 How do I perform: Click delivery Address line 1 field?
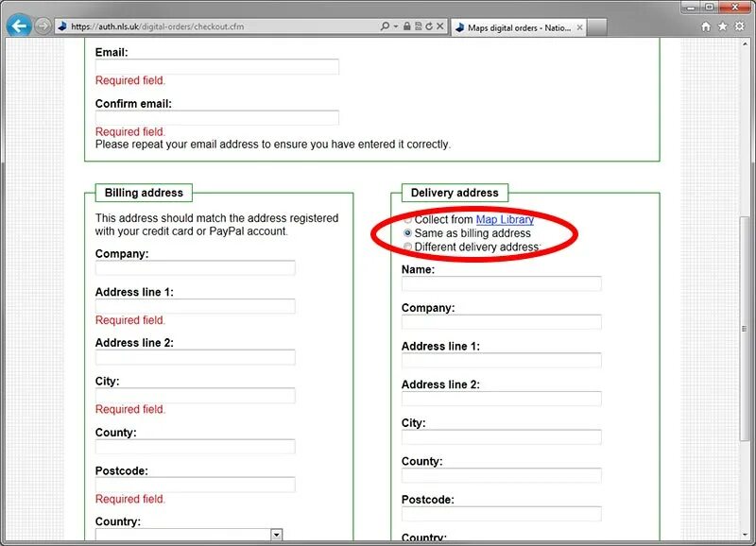[502, 361]
